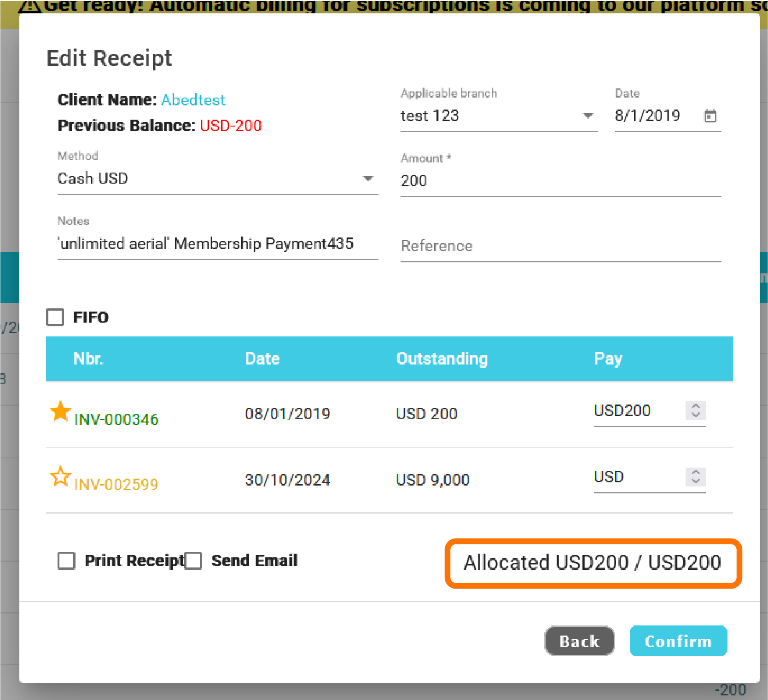768x700 pixels.
Task: Click into the Reference field
Action: pos(560,246)
